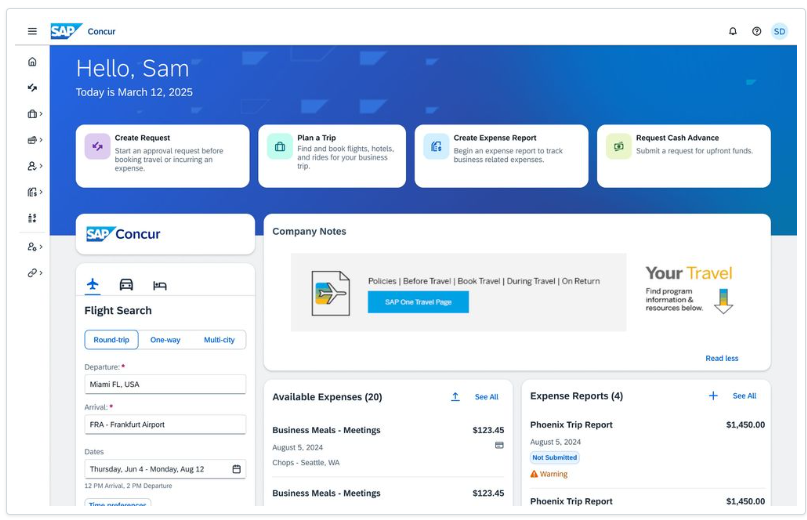Image resolution: width=807 pixels, height=520 pixels.
Task: Open notifications bell icon
Action: [x=732, y=31]
